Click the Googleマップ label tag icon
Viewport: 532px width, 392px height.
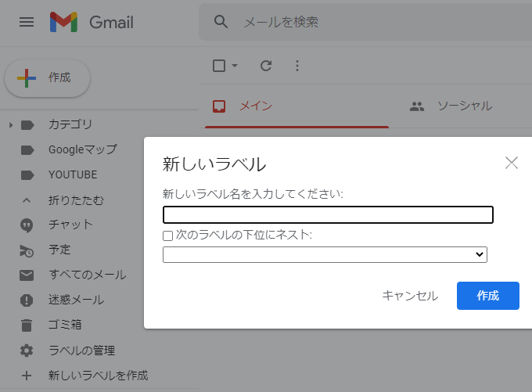[x=27, y=150]
